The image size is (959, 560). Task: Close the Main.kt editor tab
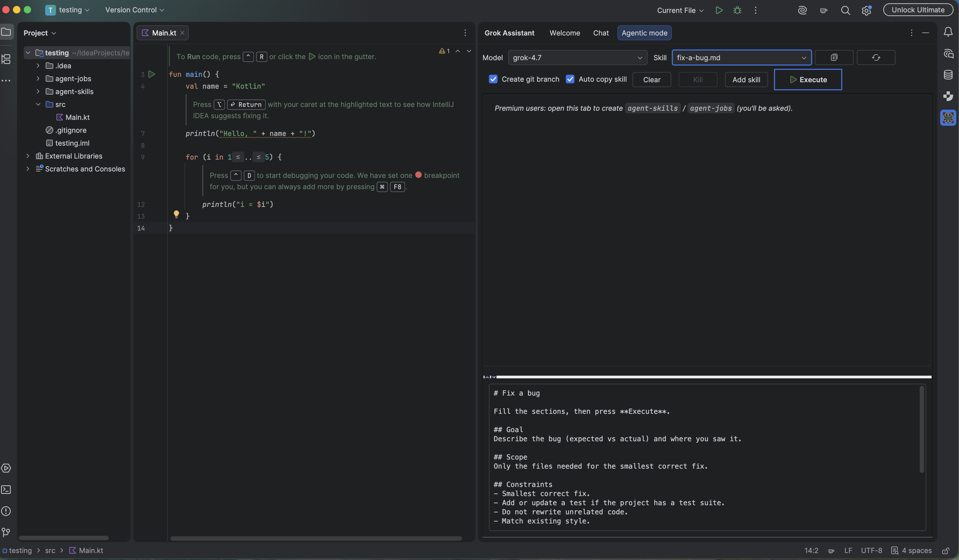tap(182, 33)
